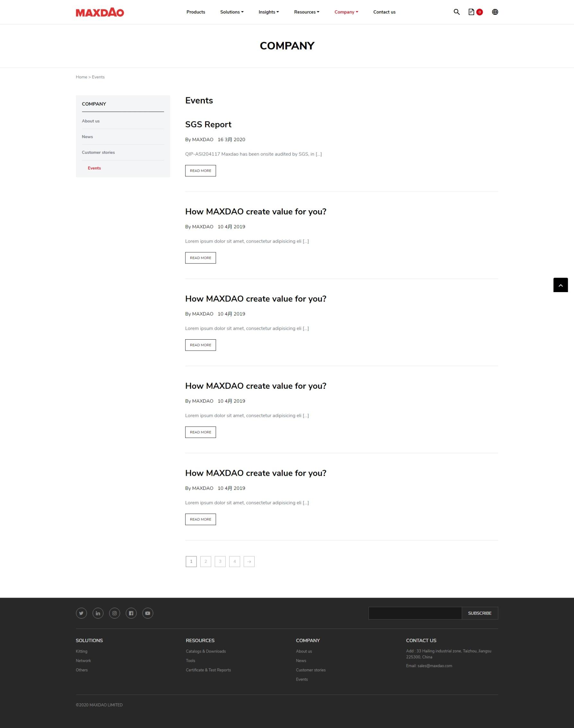Click the MAXDAO logo
The image size is (574, 728).
click(100, 13)
